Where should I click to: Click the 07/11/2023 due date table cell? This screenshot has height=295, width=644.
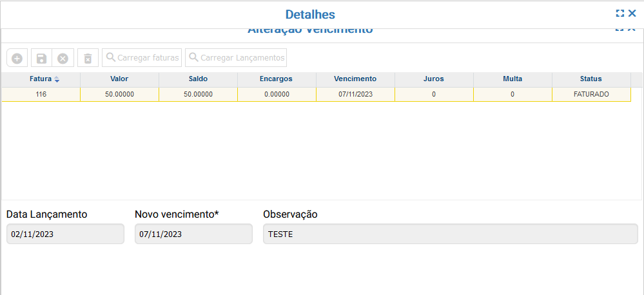pyautogui.click(x=355, y=94)
